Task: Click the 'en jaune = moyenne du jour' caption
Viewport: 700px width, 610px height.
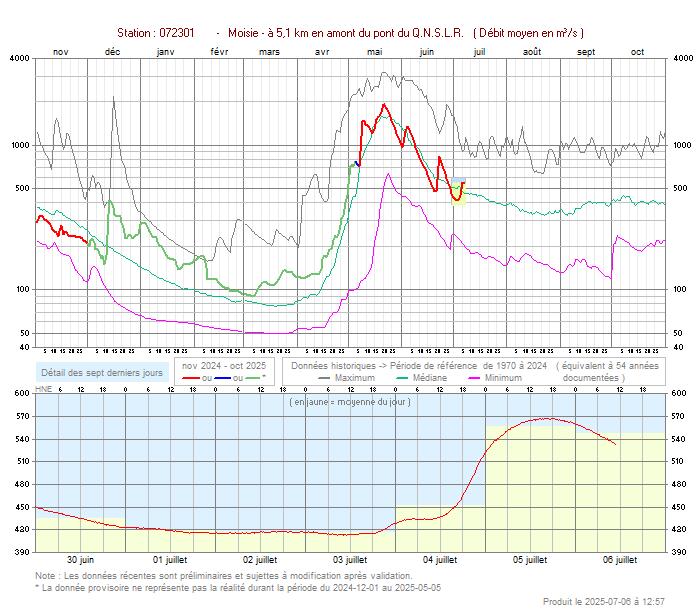Action: coord(350,402)
